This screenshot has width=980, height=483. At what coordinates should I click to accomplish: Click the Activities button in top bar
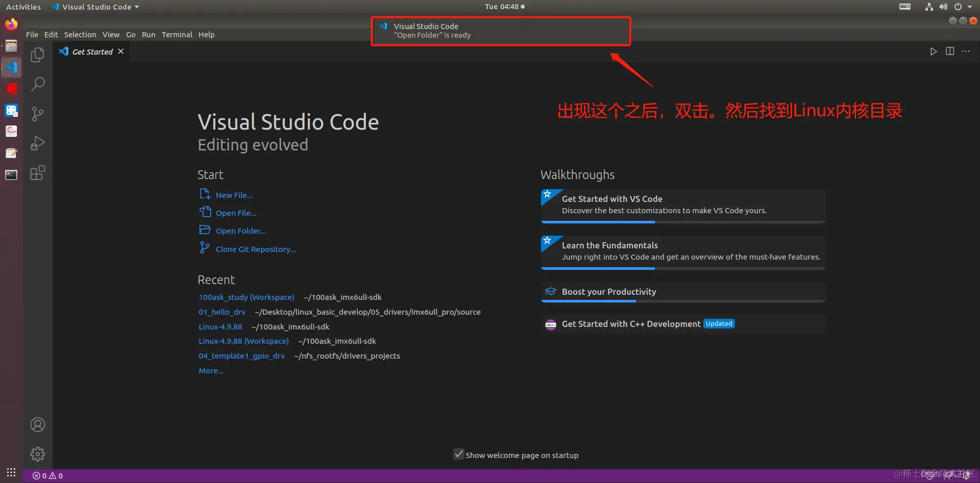coord(23,7)
